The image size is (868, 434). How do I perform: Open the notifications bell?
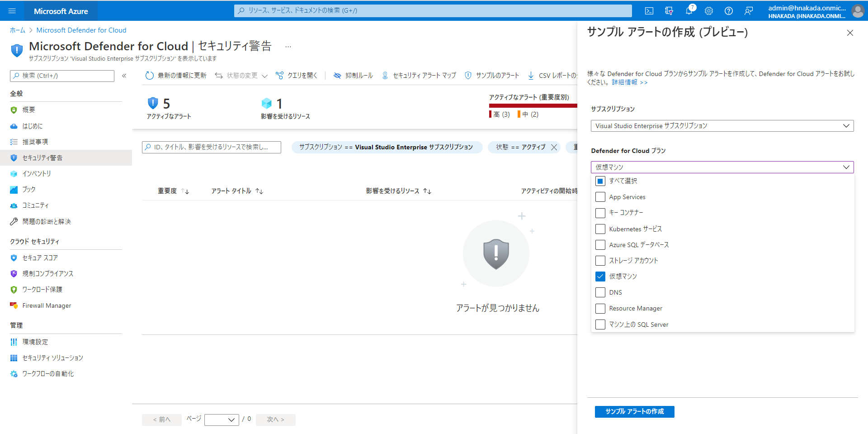[x=689, y=11]
